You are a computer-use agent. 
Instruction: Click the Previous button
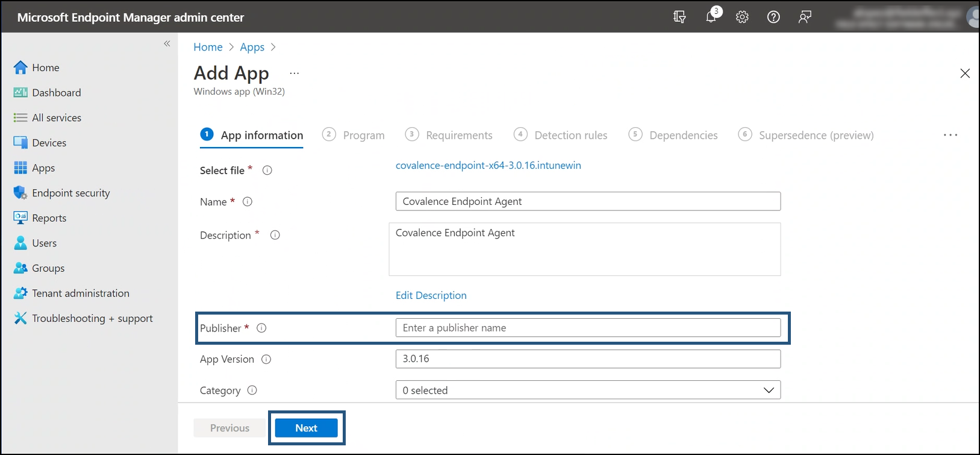point(229,428)
